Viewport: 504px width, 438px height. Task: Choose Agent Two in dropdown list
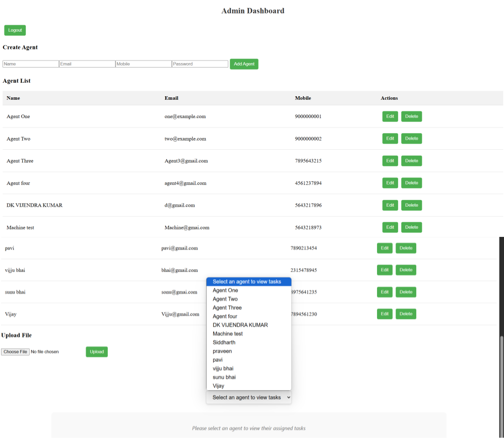click(x=249, y=299)
